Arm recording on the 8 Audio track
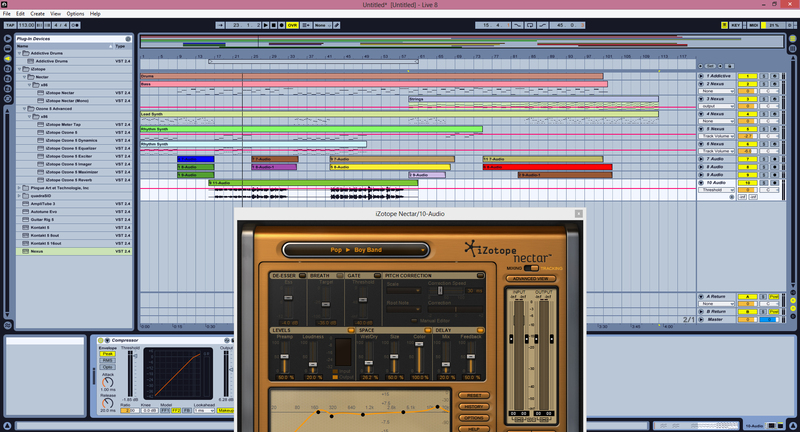Viewport: 800px width, 432px height. pos(774,167)
